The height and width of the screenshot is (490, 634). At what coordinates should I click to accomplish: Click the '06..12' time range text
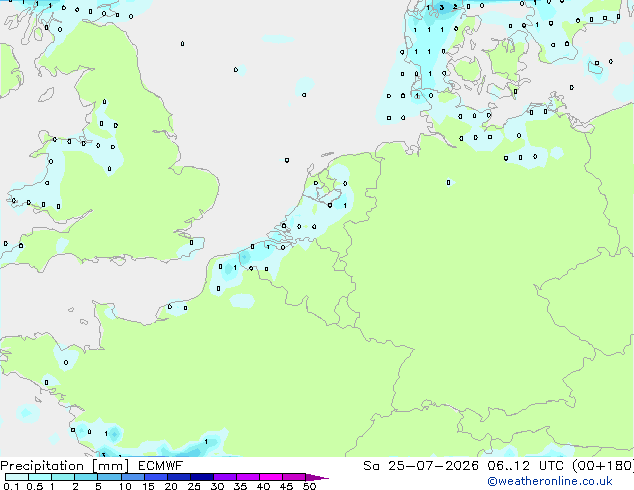(x=509, y=466)
